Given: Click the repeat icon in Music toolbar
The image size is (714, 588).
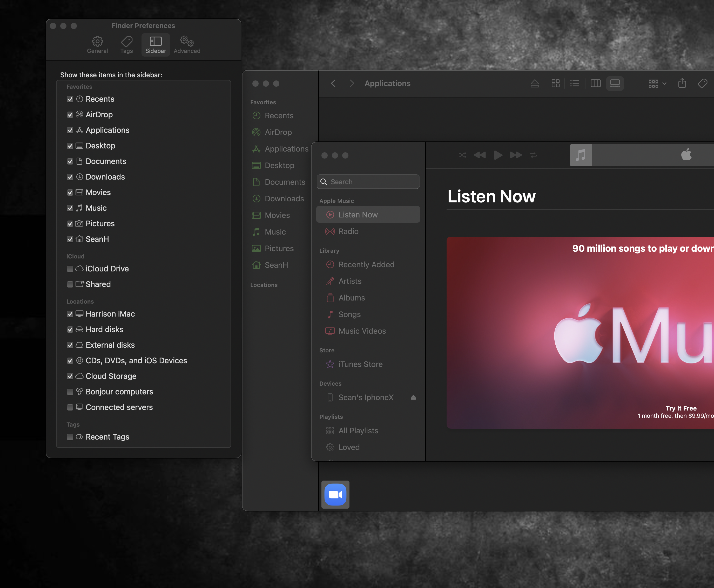Looking at the screenshot, I should pyautogui.click(x=533, y=155).
